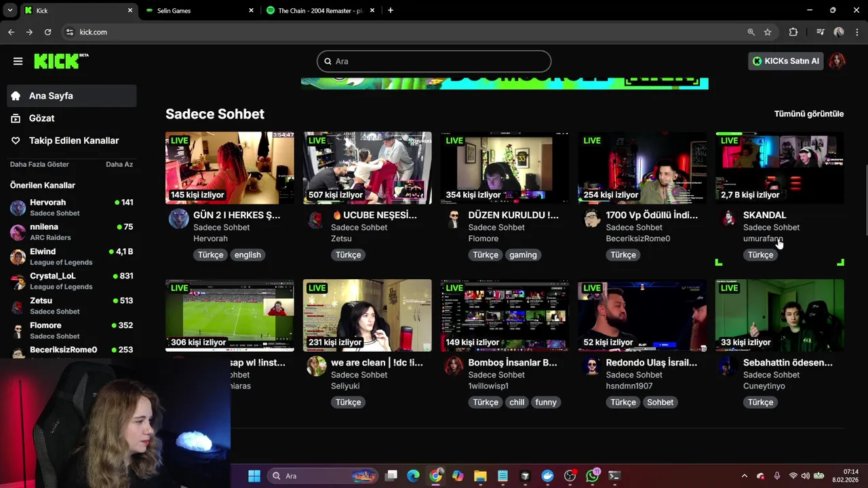The height and width of the screenshot is (488, 868).
Task: Go back in browser history
Action: coord(11,32)
